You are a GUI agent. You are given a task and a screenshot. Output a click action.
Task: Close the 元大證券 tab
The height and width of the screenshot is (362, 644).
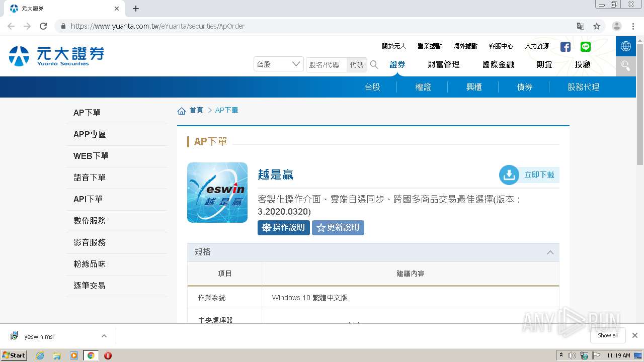[117, 9]
